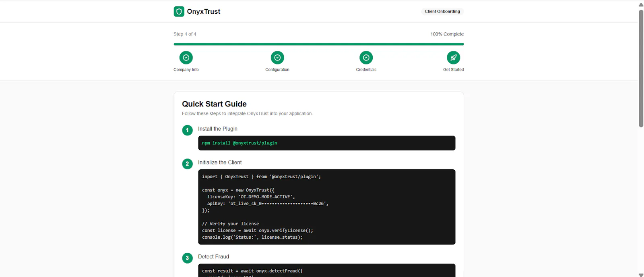Click the "Detect Fraud" step title
This screenshot has width=644, height=277.
213,256
